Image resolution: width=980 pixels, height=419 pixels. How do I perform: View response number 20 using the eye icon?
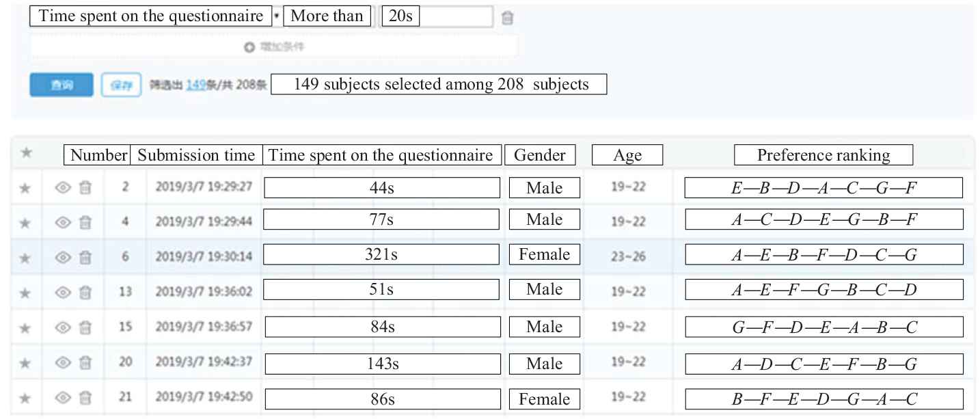tap(62, 362)
